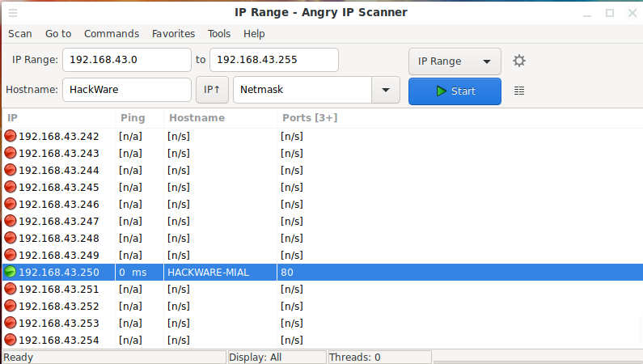643x364 pixels.
Task: Click the Hostname input field
Action: [x=126, y=91]
